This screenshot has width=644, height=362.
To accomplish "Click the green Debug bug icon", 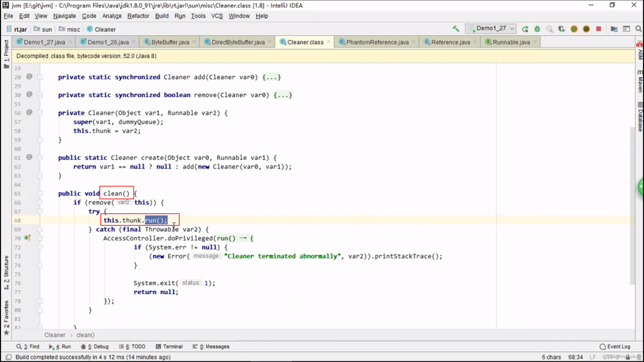I will pos(537,29).
